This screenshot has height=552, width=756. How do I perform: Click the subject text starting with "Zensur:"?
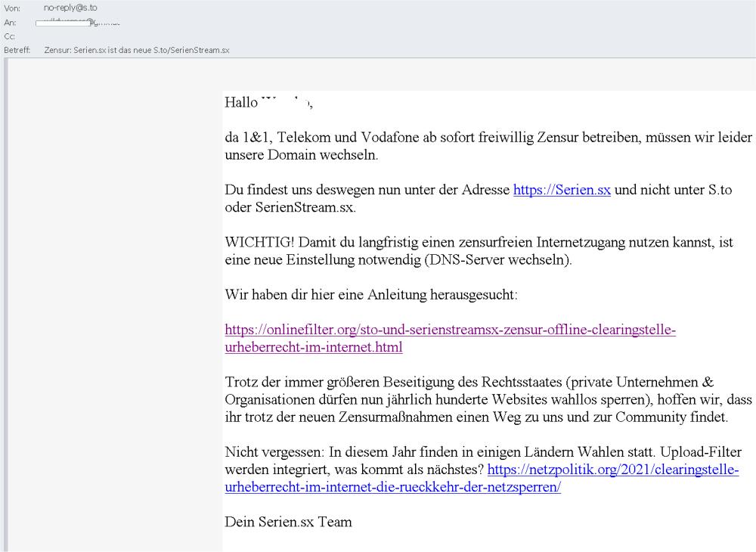pos(137,51)
